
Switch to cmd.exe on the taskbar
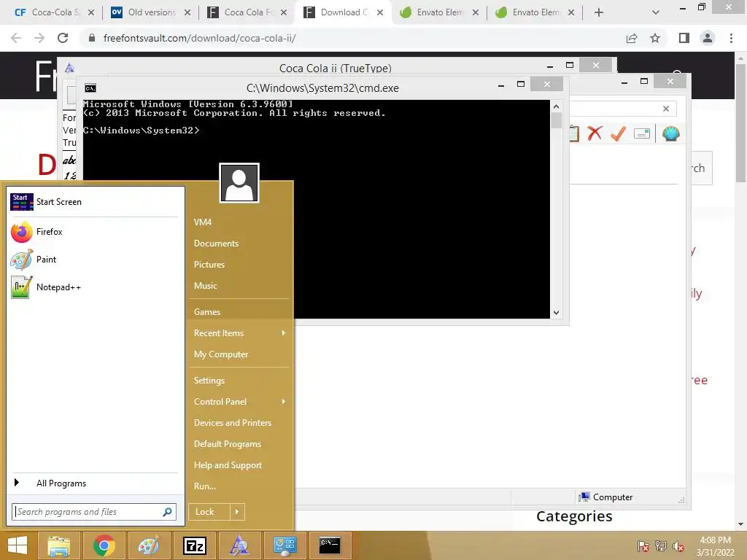(x=330, y=545)
